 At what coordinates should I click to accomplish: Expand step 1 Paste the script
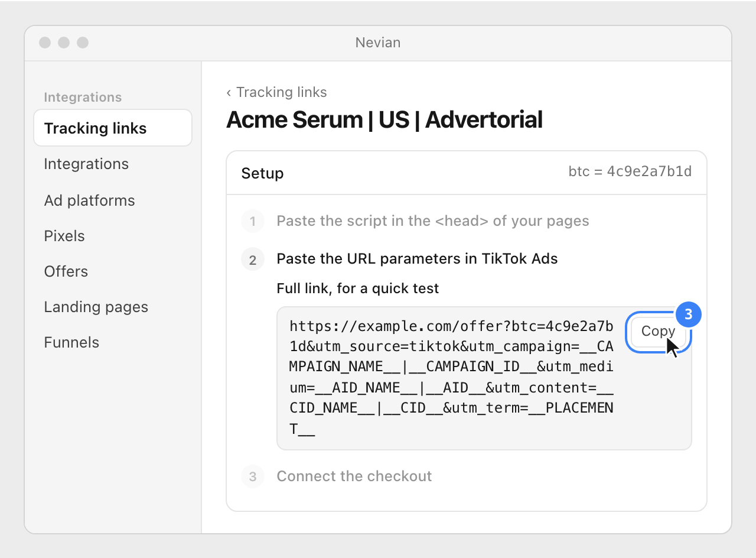(432, 221)
